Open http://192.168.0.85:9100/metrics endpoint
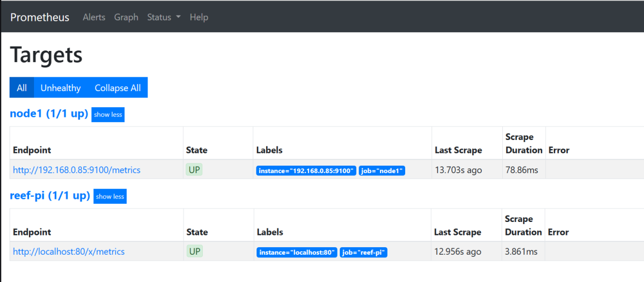Viewport: 644px width, 282px height. pyautogui.click(x=77, y=170)
